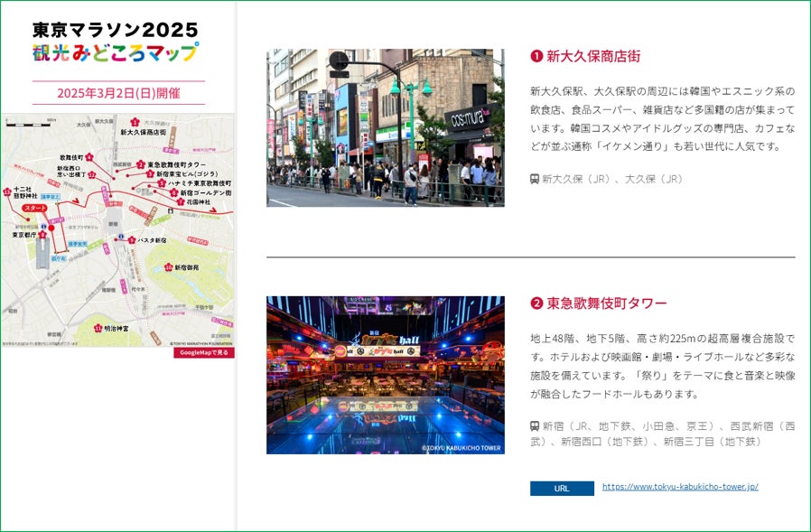
Task: Click map label 新宿御苑
Action: pyautogui.click(x=187, y=267)
